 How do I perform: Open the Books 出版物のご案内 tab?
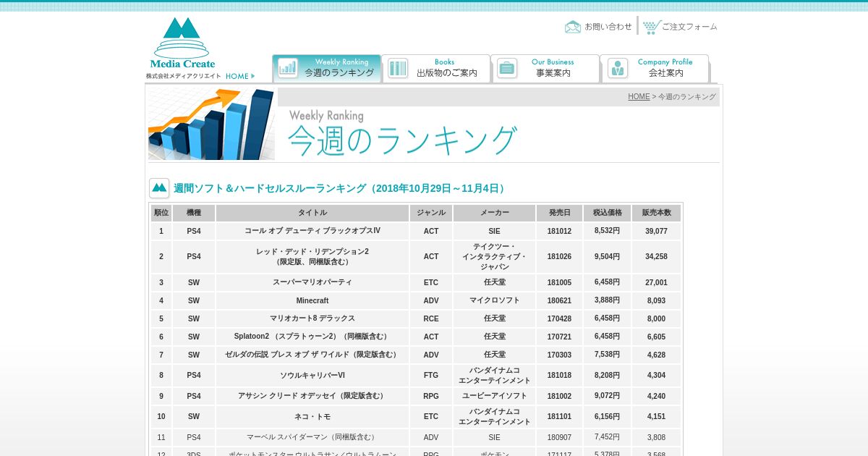[x=436, y=68]
